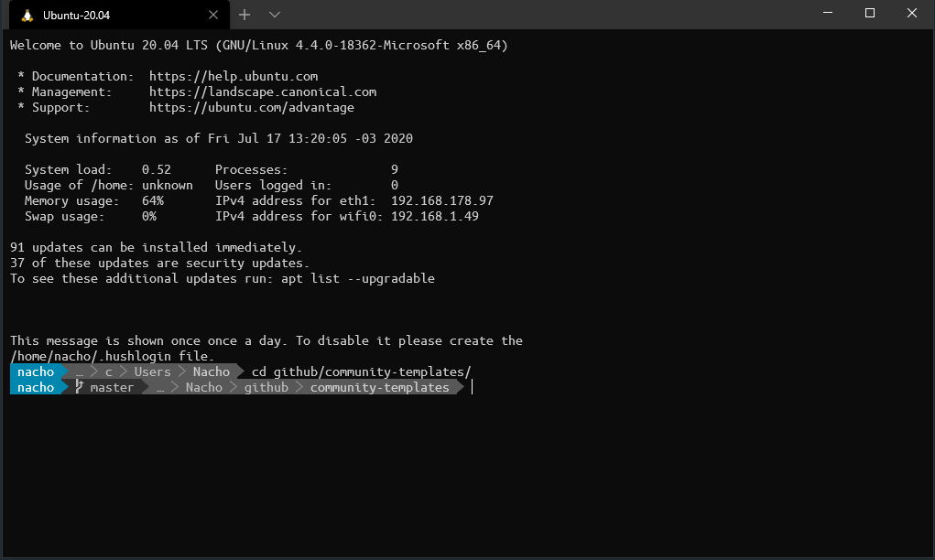Click the 'System information as of' date line

[x=218, y=138]
